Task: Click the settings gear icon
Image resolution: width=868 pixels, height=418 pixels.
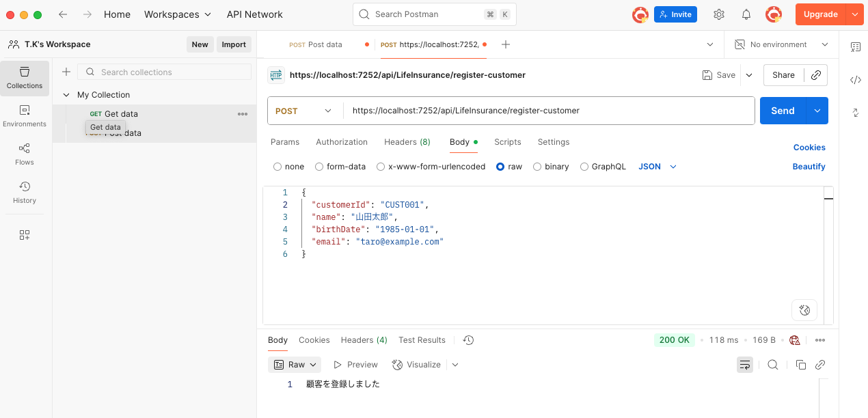Action: click(x=719, y=14)
